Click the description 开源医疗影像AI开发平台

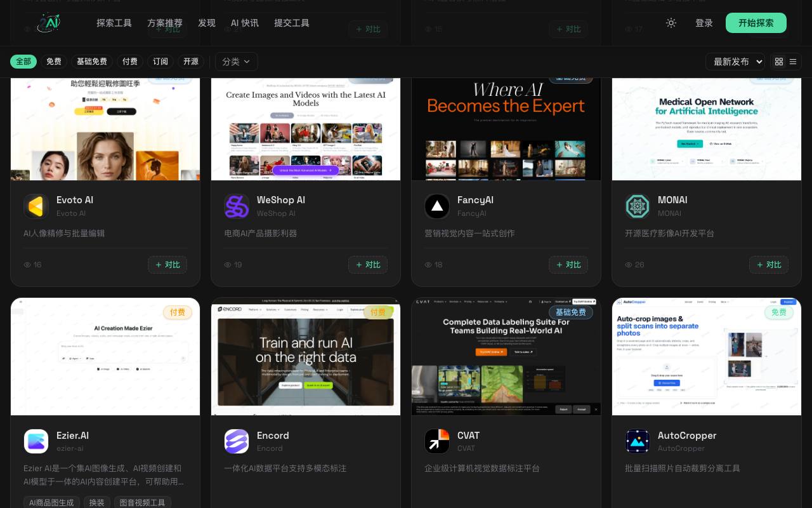(x=670, y=233)
